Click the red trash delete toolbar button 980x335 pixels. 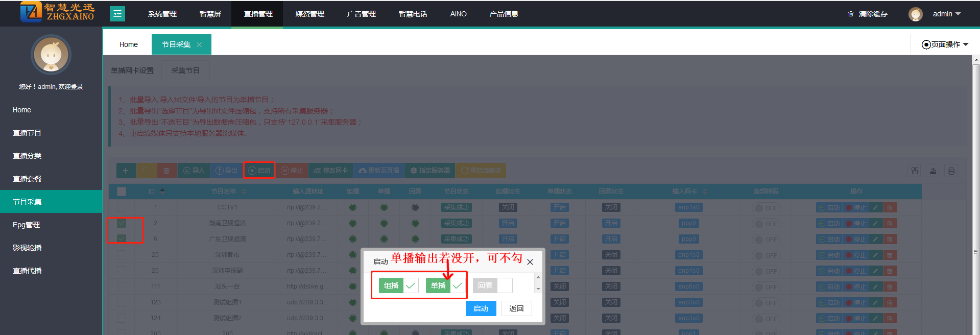pyautogui.click(x=166, y=171)
